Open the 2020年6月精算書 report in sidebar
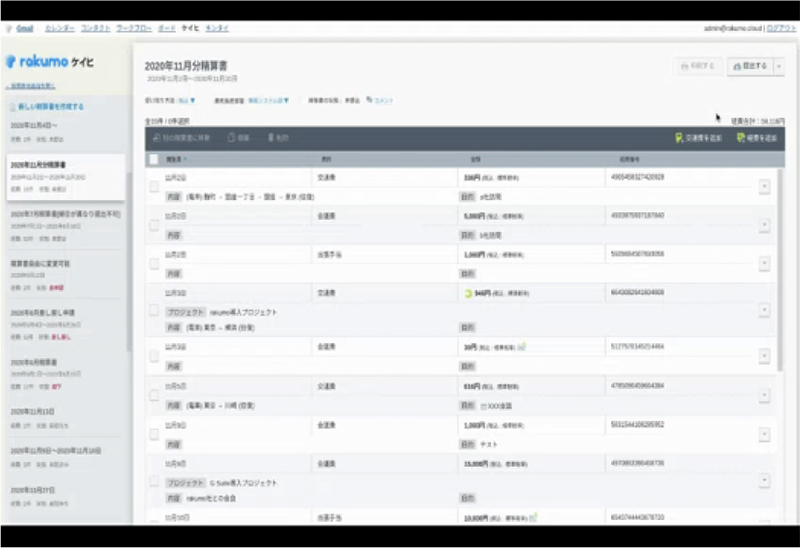The image size is (800, 548). pyautogui.click(x=65, y=374)
